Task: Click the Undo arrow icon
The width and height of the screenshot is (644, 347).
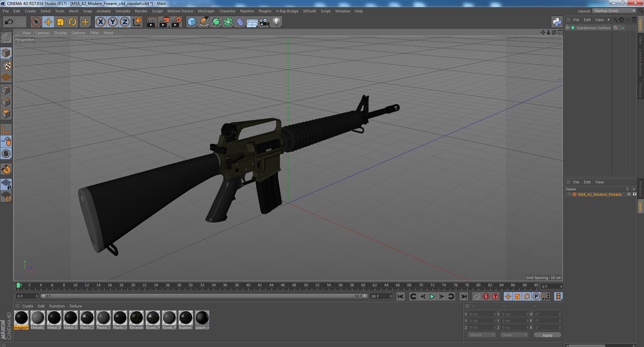Action: 9,22
